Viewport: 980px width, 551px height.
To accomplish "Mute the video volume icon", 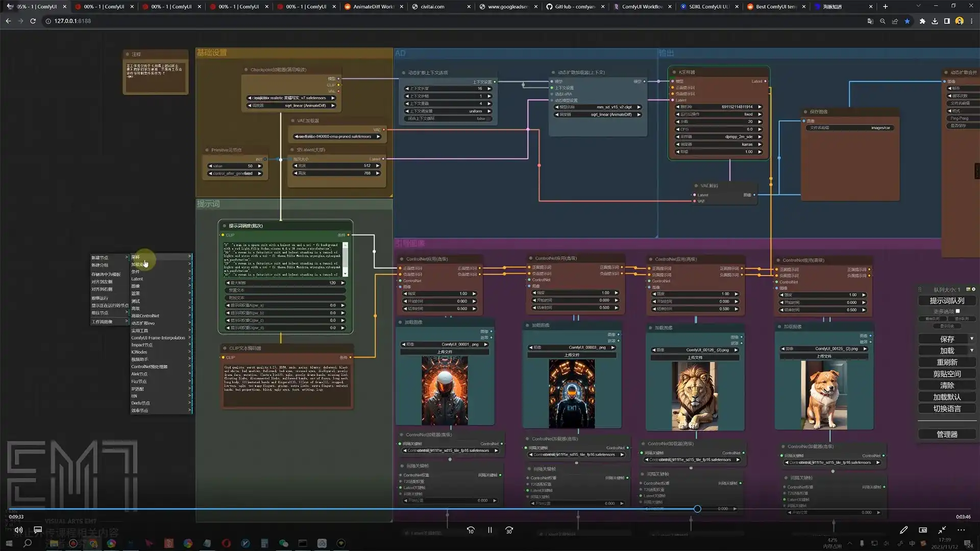I will 18,530.
